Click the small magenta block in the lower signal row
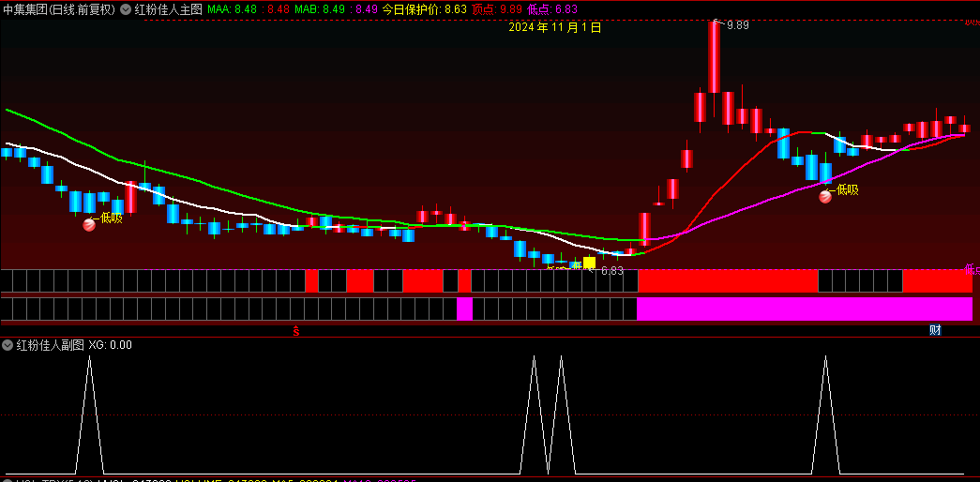Viewport: 980px width, 482px height. pos(464,309)
